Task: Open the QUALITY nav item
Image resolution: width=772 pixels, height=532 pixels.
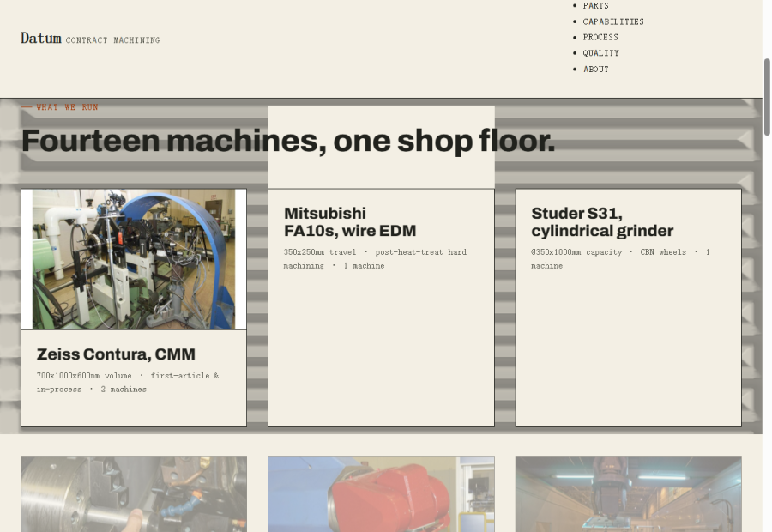Action: 601,53
